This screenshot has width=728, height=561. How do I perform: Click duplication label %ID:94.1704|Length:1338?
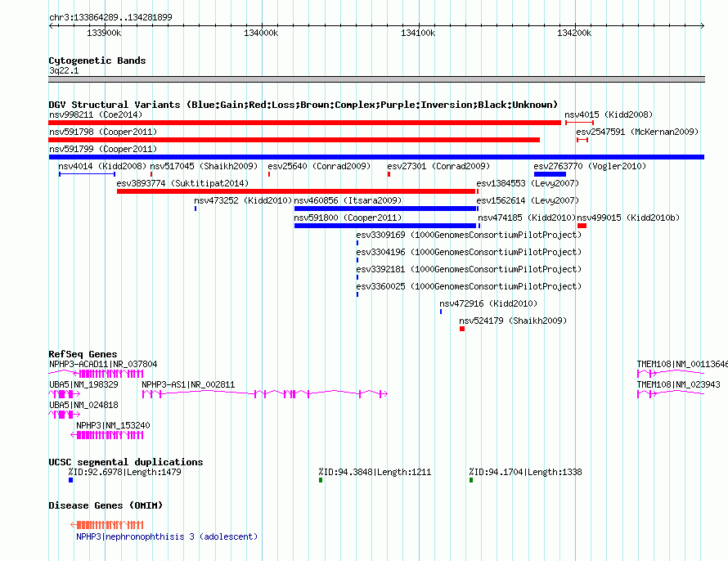coord(525,472)
